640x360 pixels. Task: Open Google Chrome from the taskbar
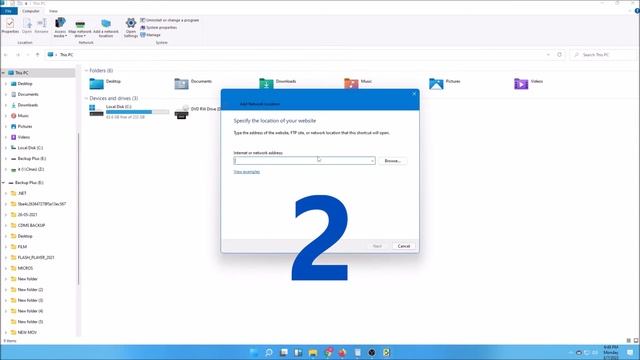328,352
